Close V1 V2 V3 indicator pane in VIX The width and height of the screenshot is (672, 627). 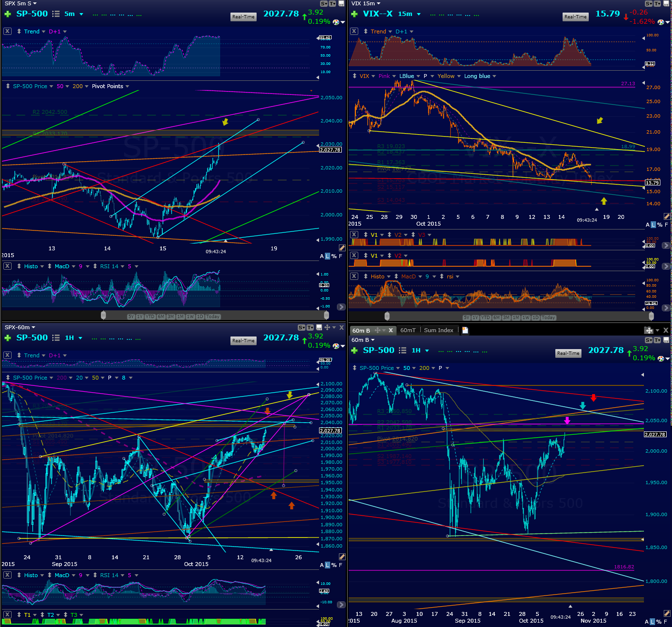click(x=354, y=235)
